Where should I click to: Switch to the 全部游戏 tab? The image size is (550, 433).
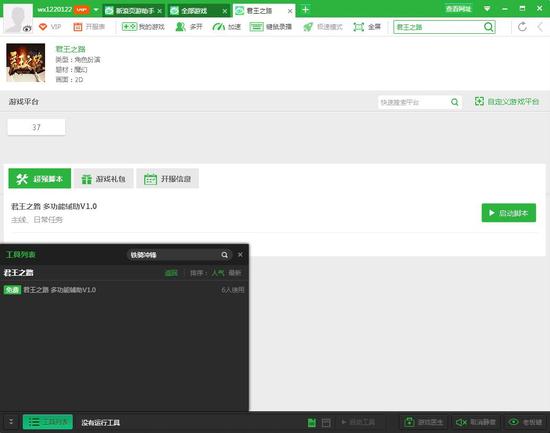pos(194,11)
